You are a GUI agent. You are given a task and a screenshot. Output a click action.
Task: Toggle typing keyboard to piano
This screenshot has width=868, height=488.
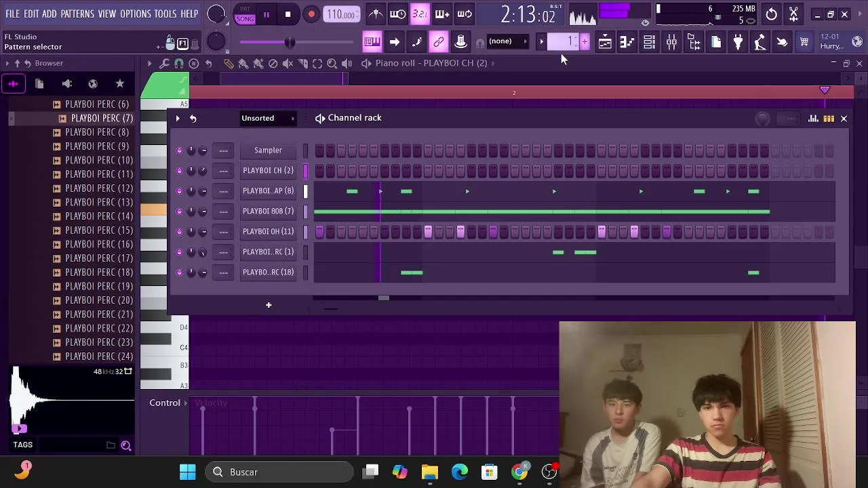click(372, 42)
